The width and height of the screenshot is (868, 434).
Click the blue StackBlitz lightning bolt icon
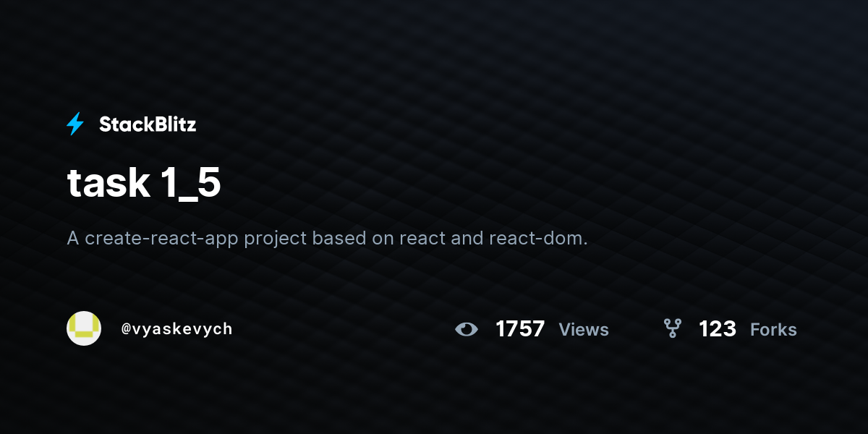point(75,124)
